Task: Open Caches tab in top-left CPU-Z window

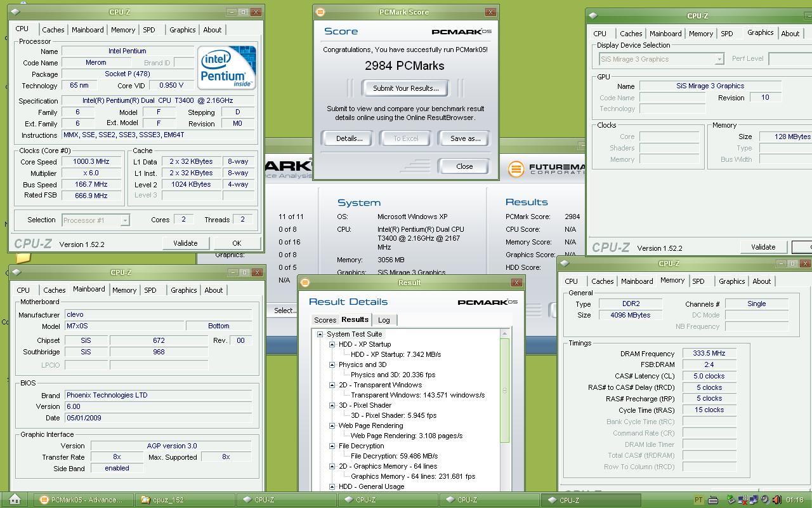Action: 53,30
